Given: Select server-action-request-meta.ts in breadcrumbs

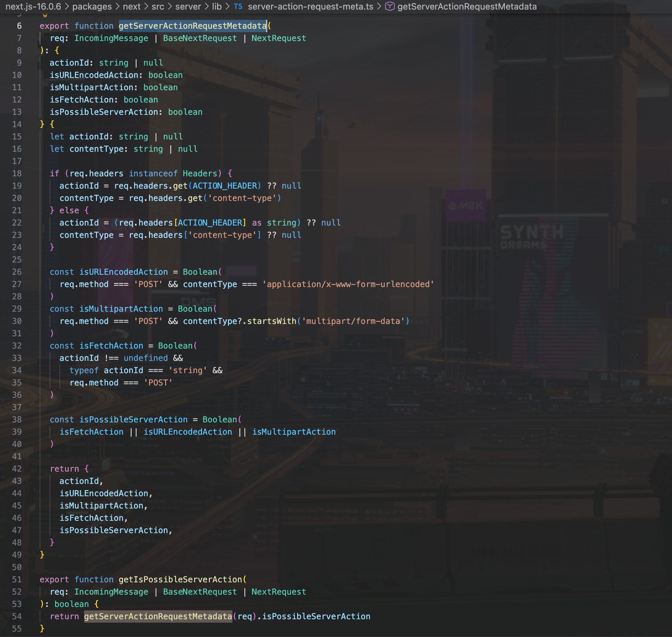Looking at the screenshot, I should point(310,6).
